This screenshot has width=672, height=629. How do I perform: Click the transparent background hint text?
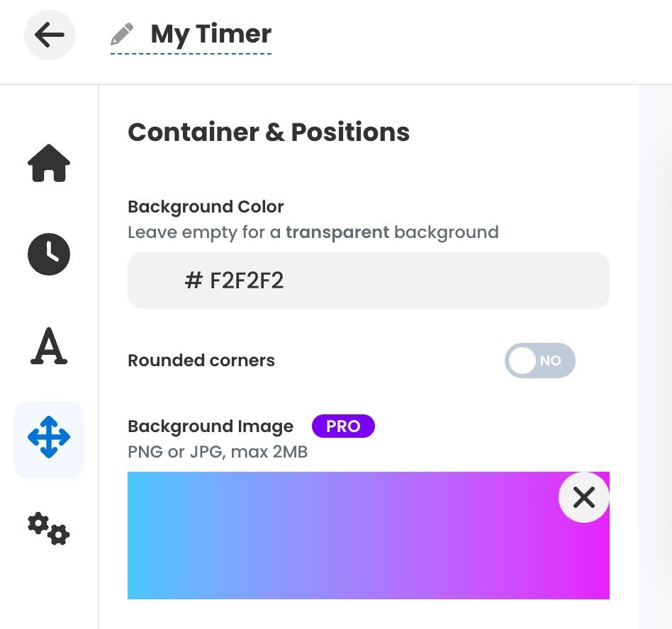point(314,232)
